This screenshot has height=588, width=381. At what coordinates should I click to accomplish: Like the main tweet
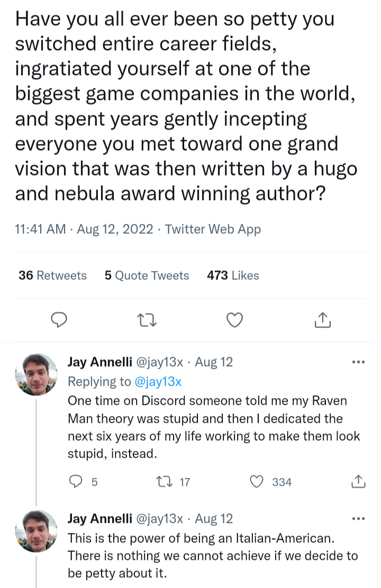pyautogui.click(x=234, y=320)
